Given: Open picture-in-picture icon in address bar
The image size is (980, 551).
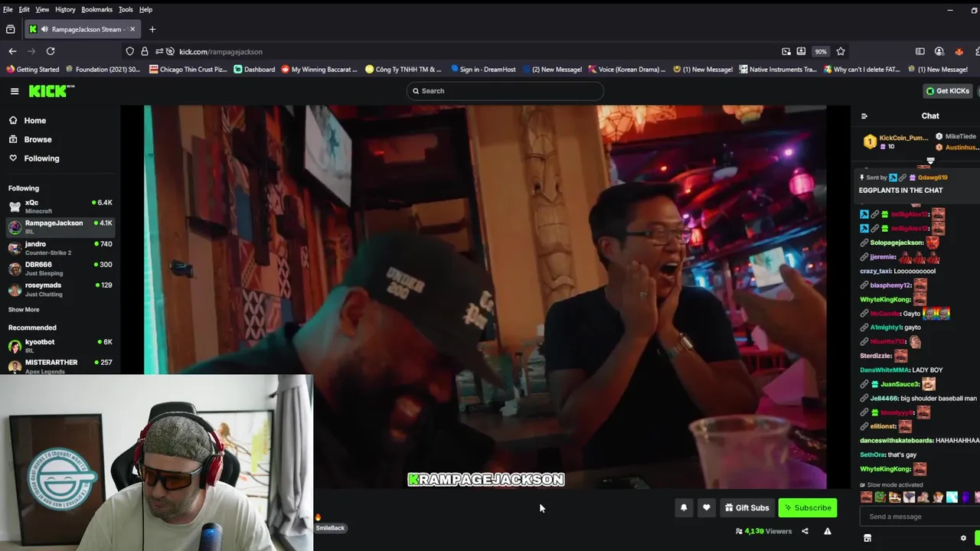Looking at the screenshot, I should click(786, 51).
